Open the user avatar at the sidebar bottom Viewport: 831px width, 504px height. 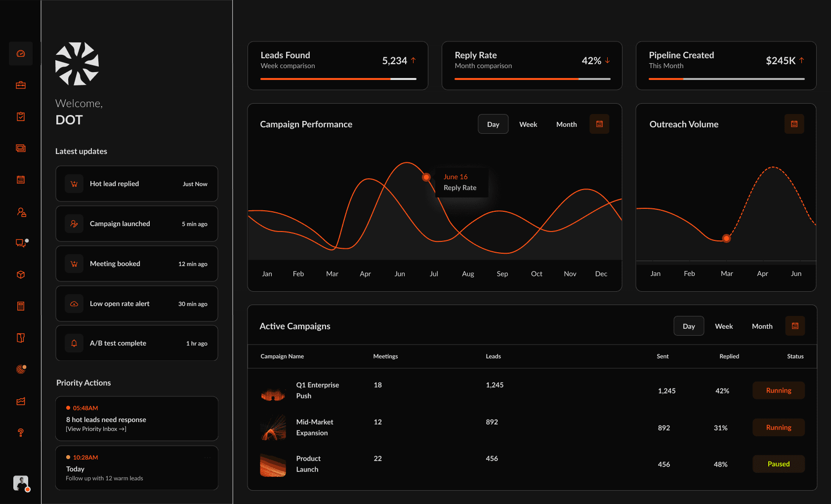pyautogui.click(x=21, y=483)
